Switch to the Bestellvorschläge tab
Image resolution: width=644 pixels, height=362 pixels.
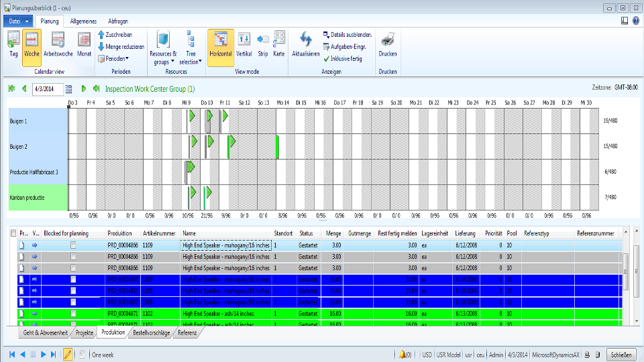pyautogui.click(x=151, y=333)
